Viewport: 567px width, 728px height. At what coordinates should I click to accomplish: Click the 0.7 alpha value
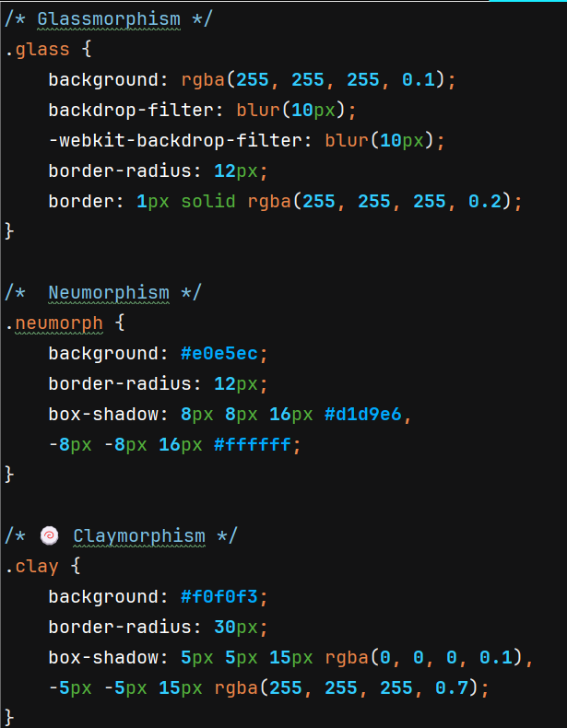452,688
